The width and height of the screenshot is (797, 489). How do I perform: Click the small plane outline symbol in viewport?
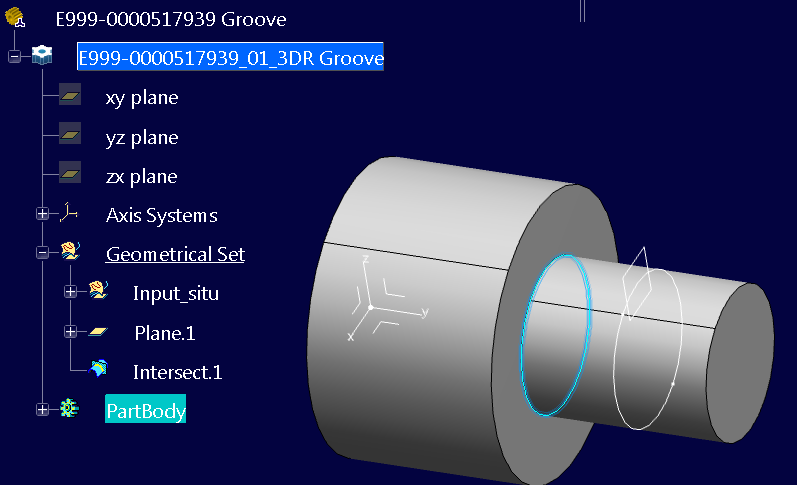point(637,283)
